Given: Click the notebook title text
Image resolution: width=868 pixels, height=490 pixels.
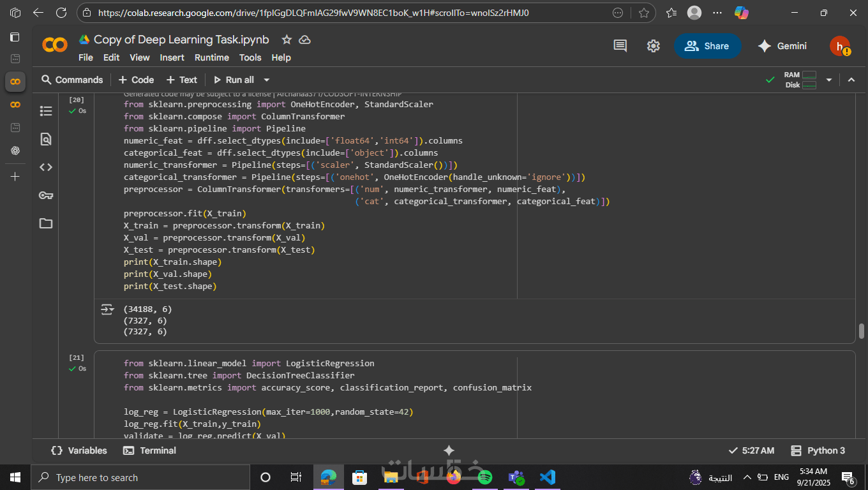Looking at the screenshot, I should tap(181, 40).
